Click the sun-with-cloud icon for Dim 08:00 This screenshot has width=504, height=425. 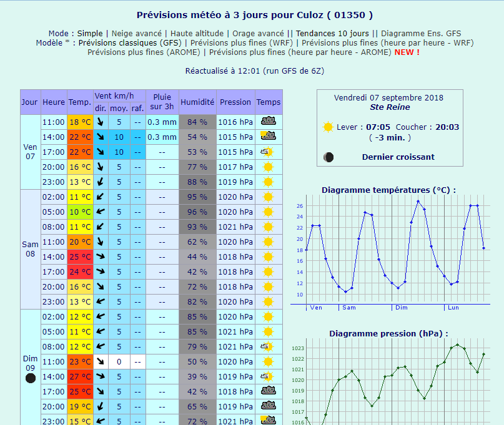pyautogui.click(x=267, y=346)
